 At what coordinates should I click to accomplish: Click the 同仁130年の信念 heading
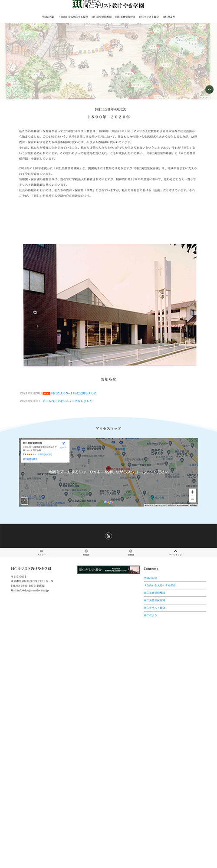110,109
